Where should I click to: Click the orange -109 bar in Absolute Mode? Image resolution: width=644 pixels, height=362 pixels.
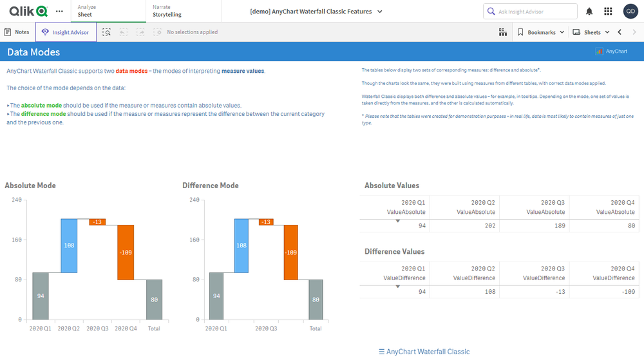click(x=126, y=252)
